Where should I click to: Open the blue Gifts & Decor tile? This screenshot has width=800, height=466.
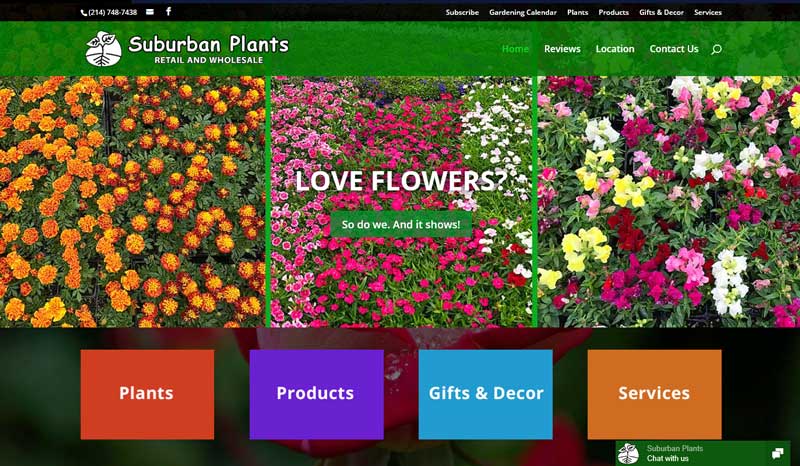coord(486,394)
